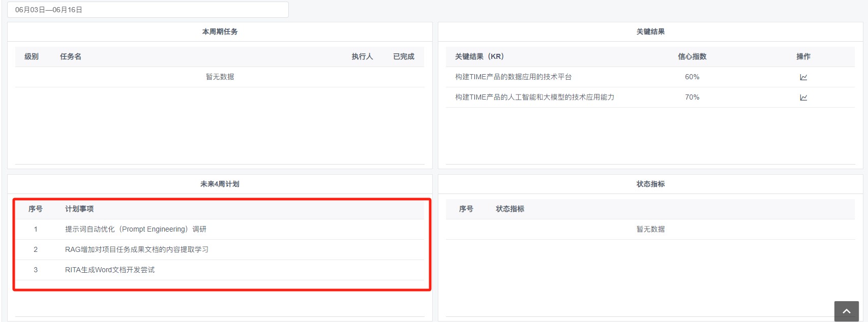The height and width of the screenshot is (322, 868).
Task: Click the 级别 column header
Action: (32, 56)
